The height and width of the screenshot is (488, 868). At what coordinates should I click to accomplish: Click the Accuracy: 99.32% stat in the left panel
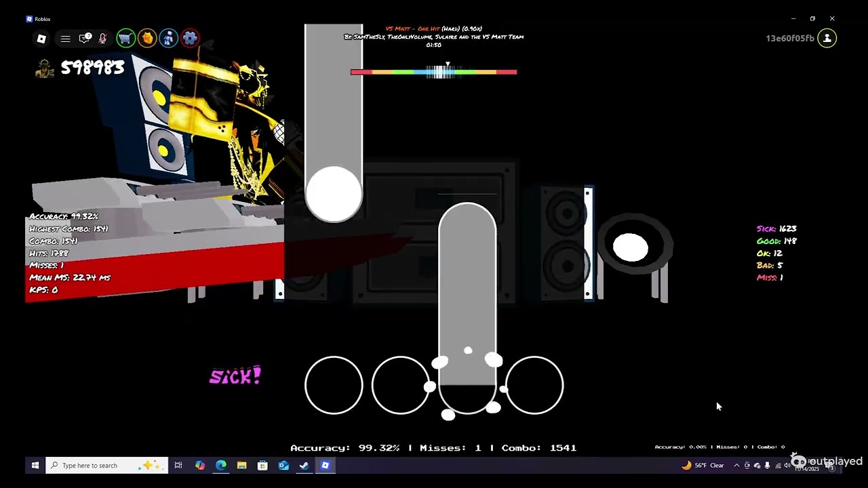(x=64, y=216)
